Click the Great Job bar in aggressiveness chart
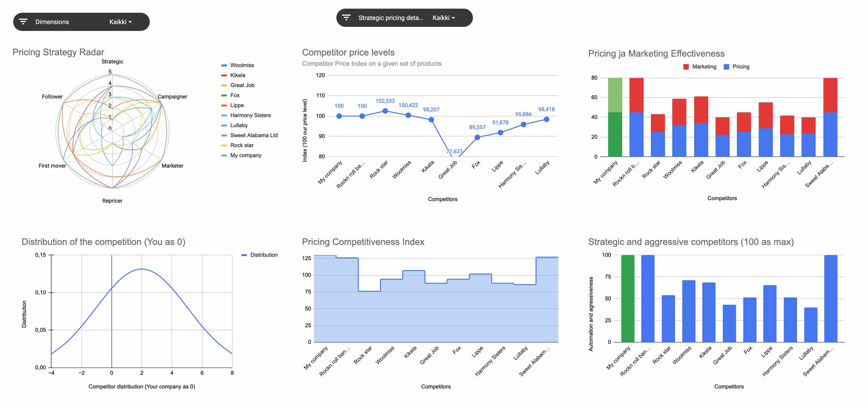This screenshot has width=868, height=408. click(729, 323)
